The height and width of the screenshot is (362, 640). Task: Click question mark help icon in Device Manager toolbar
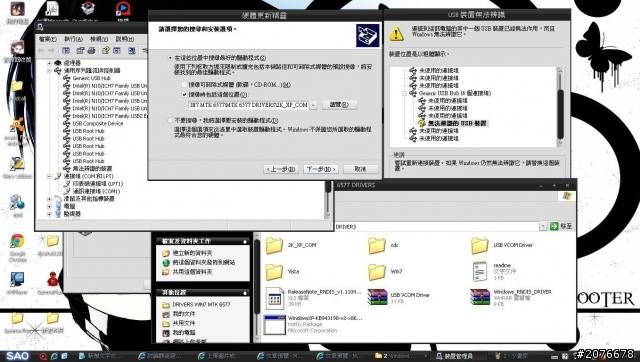tap(106, 51)
